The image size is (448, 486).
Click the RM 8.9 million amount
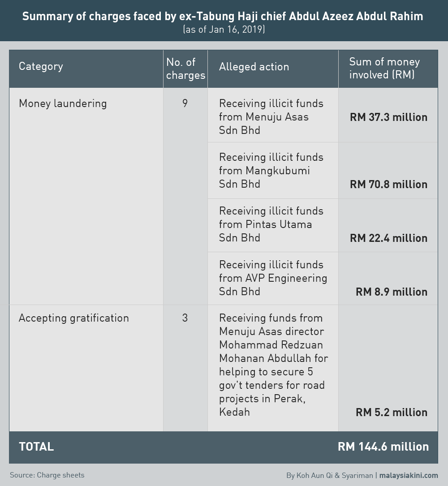pos(392,292)
